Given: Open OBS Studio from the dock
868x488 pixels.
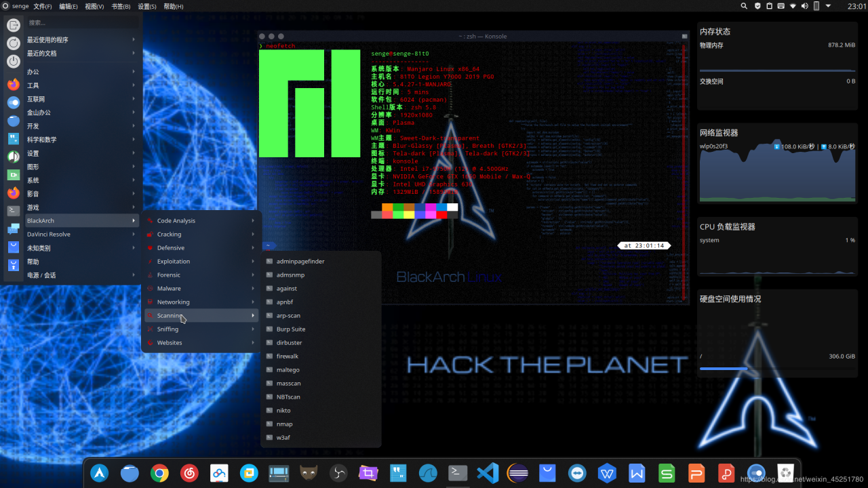Looking at the screenshot, I should coord(338,473).
